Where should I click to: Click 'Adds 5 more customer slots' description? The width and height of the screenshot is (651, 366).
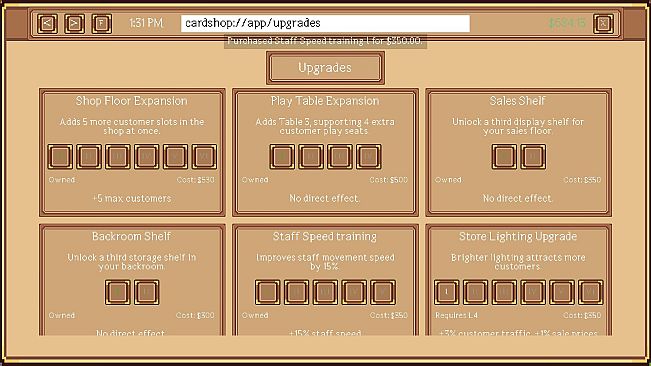[x=132, y=126]
